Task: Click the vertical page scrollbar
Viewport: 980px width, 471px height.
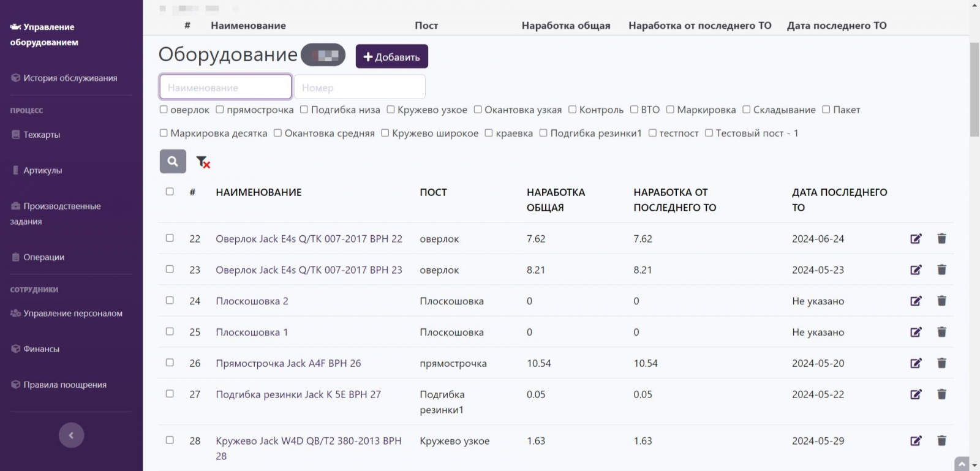Action: click(x=974, y=90)
